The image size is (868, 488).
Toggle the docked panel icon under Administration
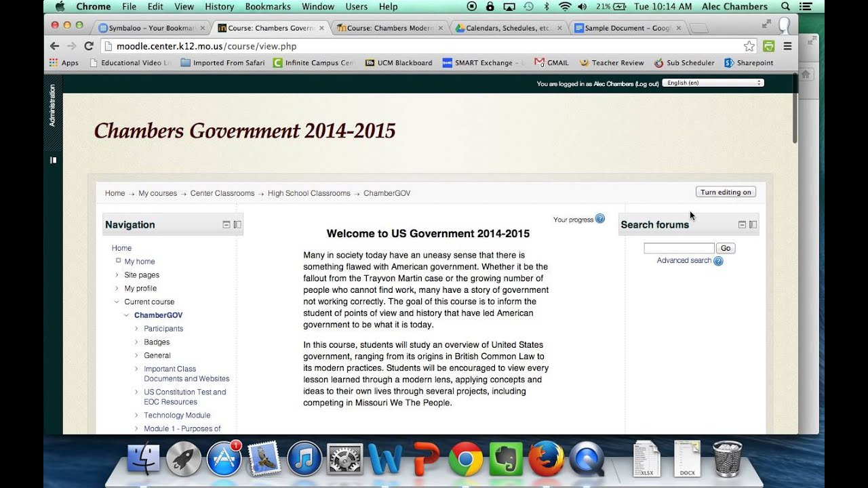point(53,160)
